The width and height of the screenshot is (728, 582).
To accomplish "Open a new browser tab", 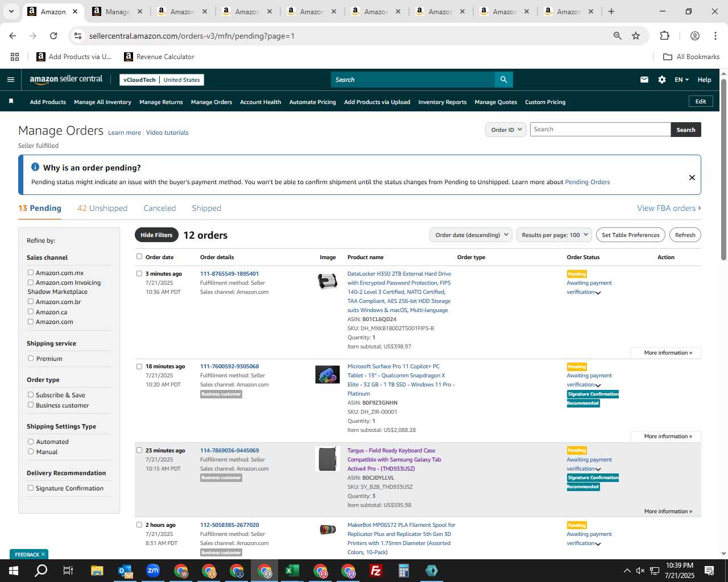I will [611, 11].
